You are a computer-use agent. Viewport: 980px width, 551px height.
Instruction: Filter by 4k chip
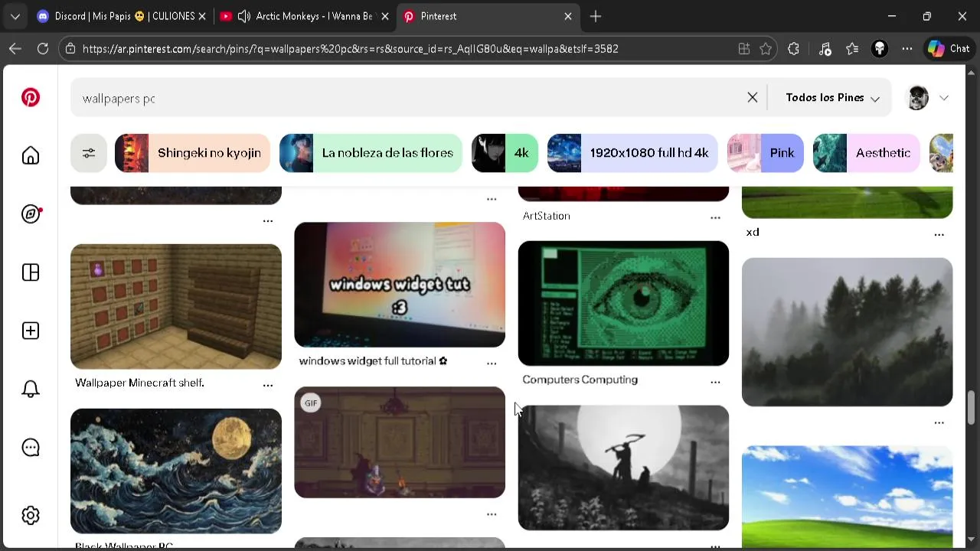(x=505, y=153)
